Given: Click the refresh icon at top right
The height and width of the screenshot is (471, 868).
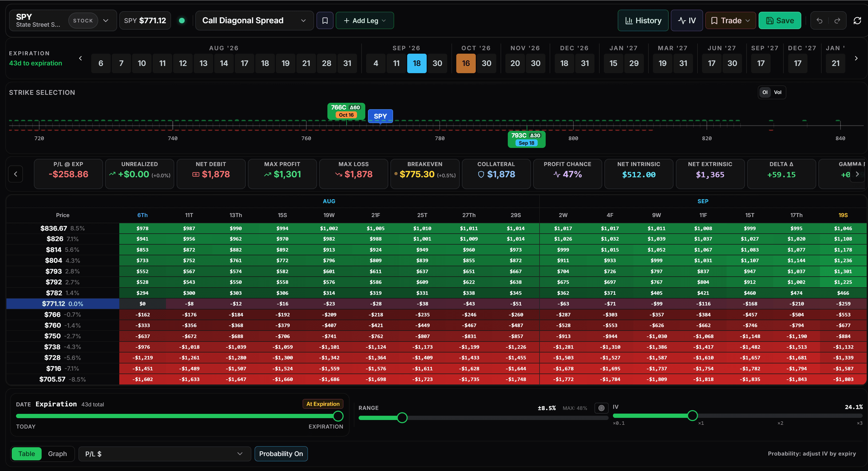Looking at the screenshot, I should click(x=857, y=21).
